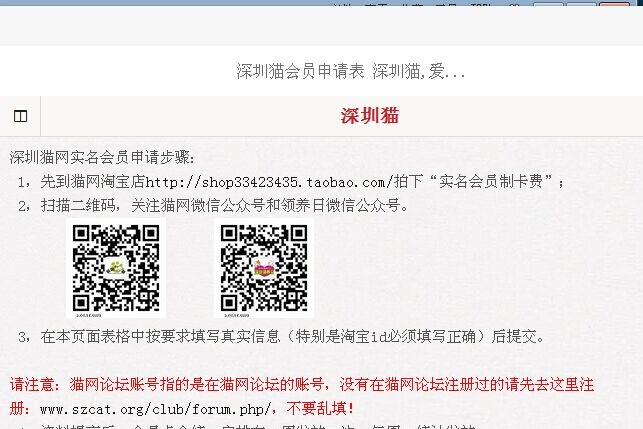Toggle the sidebar panel icon
This screenshot has height=429, width=643.
(21, 116)
